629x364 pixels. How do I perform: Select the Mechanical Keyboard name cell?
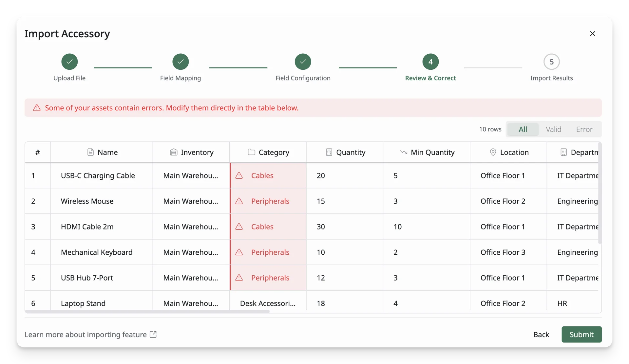click(x=102, y=252)
